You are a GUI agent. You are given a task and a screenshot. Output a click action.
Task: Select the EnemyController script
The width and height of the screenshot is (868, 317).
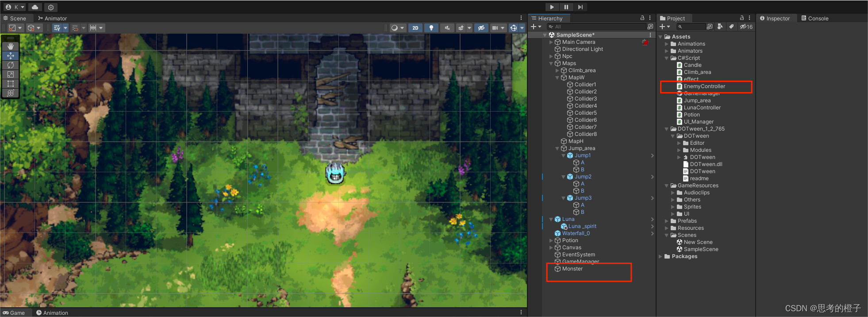pos(704,86)
